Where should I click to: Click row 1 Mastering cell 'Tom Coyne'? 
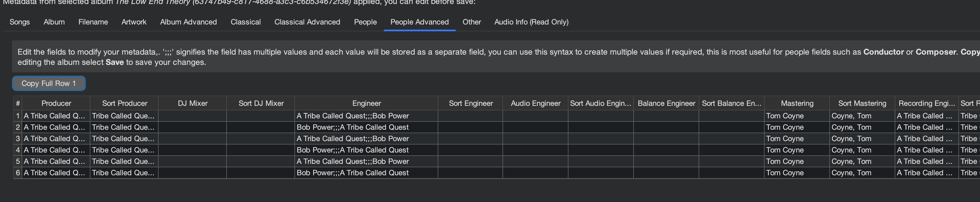click(x=797, y=116)
